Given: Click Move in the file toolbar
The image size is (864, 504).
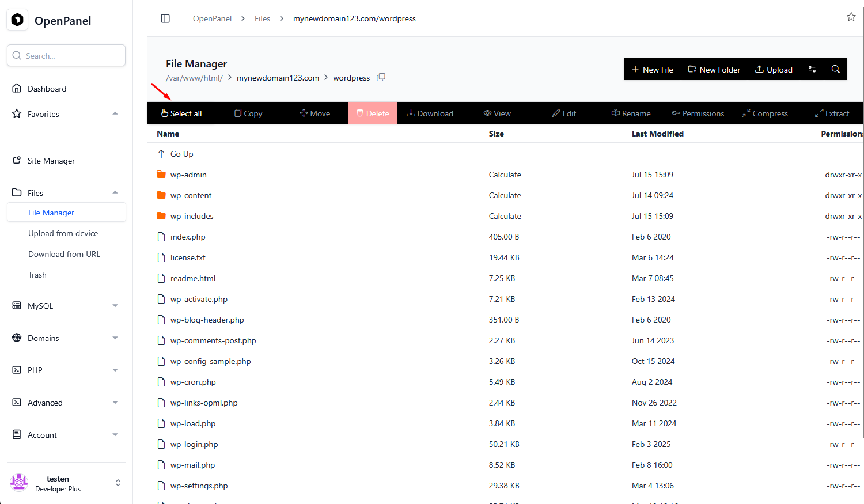Looking at the screenshot, I should point(315,113).
